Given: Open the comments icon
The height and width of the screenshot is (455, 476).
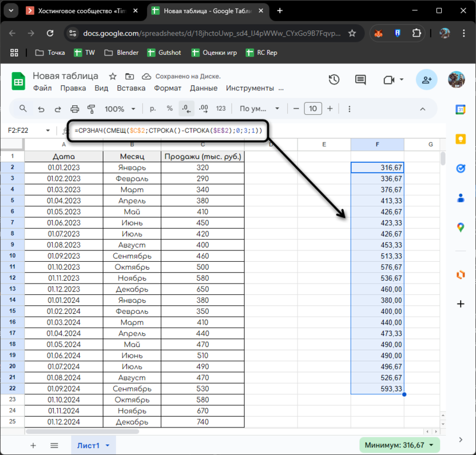Looking at the screenshot, I should pos(360,80).
